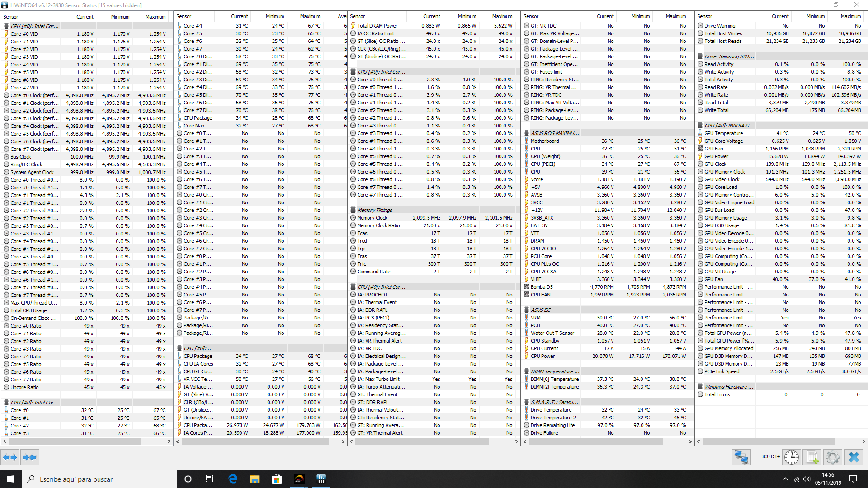Screen dimensions: 868x488
Task: Click the Sensor column header in last panel
Action: 704,16
